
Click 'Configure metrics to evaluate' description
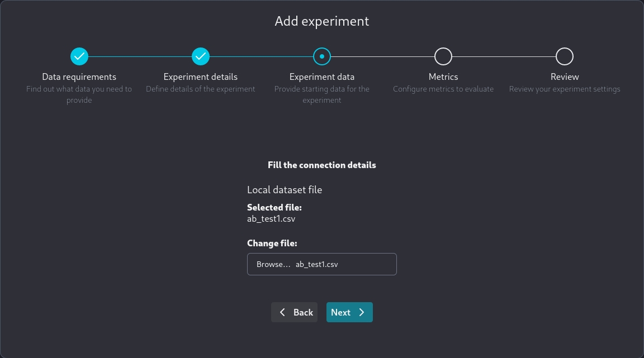click(x=443, y=89)
